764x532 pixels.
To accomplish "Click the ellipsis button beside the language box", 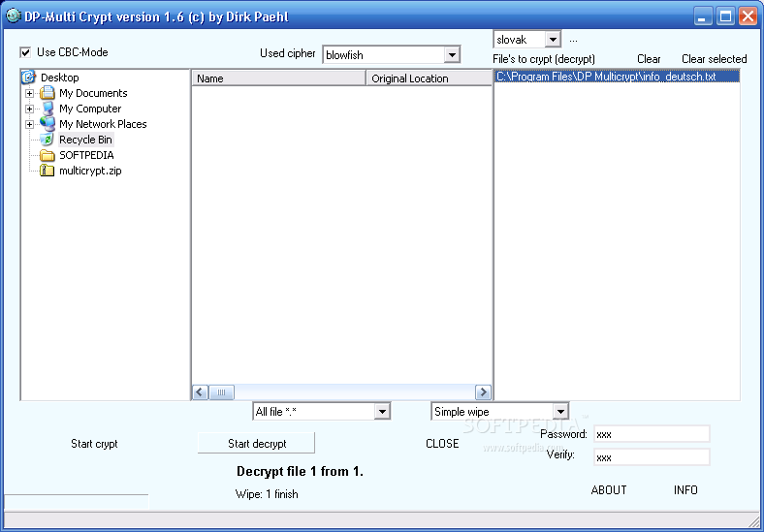I will click(x=574, y=40).
